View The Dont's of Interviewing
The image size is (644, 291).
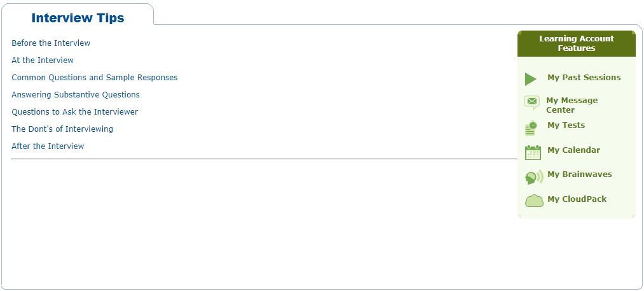(62, 129)
